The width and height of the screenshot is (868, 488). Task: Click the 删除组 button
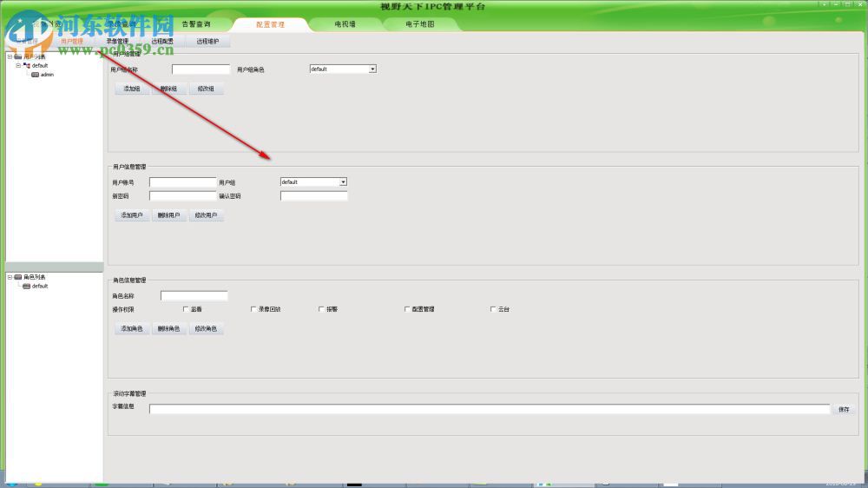tap(169, 89)
